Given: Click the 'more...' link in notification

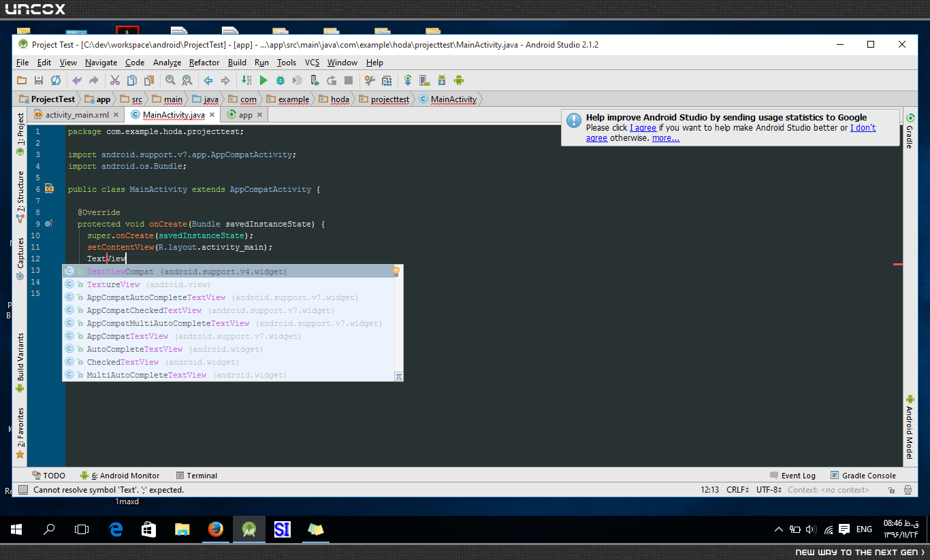Looking at the screenshot, I should [x=666, y=138].
